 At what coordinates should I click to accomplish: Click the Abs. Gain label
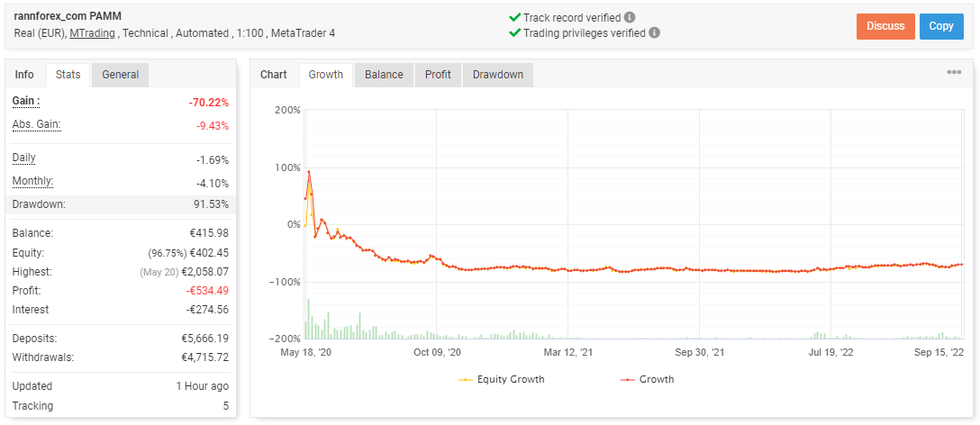36,124
